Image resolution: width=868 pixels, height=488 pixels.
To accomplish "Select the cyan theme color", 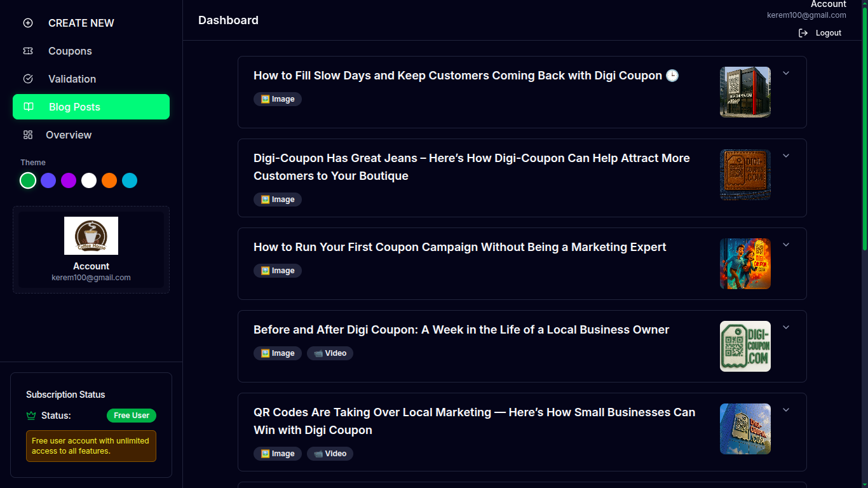I will pos(130,180).
